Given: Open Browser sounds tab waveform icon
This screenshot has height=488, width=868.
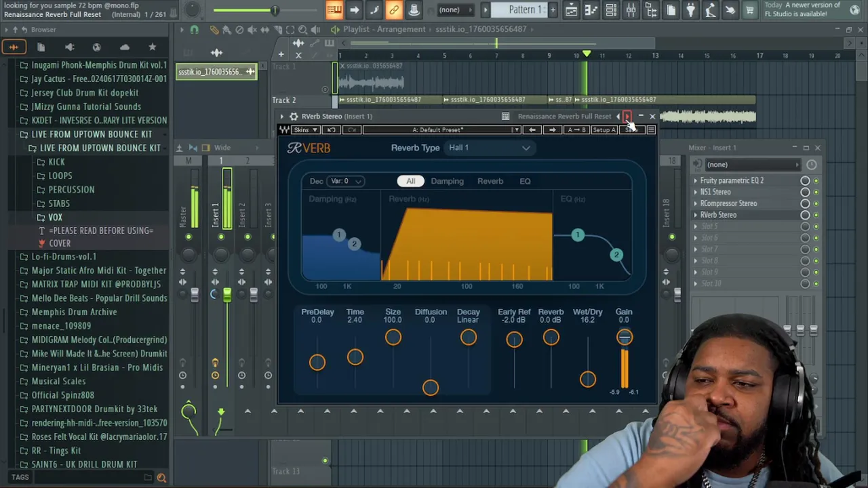Looking at the screenshot, I should 13,47.
